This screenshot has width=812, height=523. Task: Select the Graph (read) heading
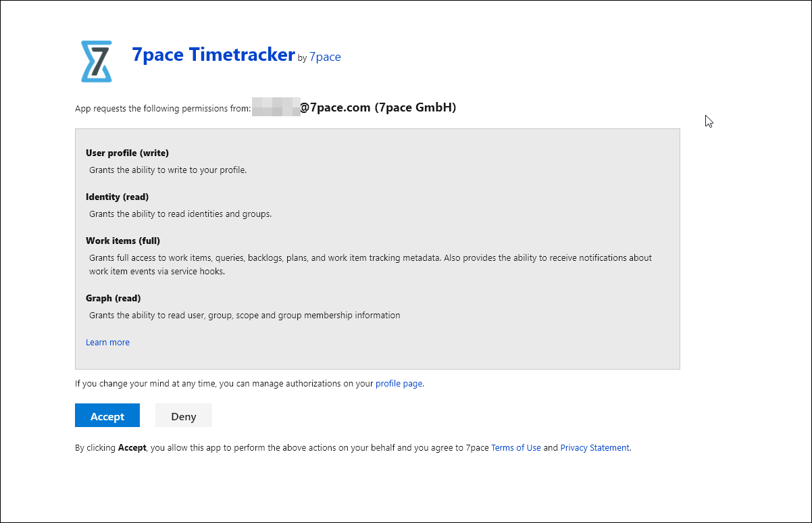click(x=113, y=299)
